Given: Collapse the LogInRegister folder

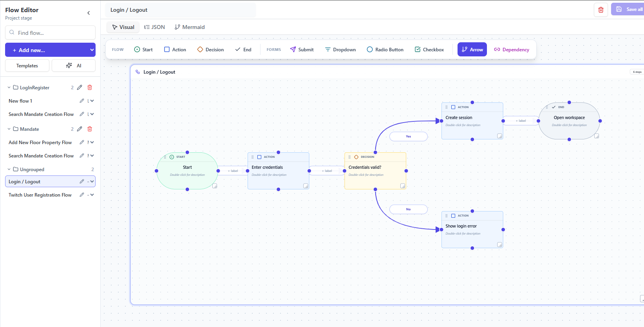Looking at the screenshot, I should (x=9, y=88).
